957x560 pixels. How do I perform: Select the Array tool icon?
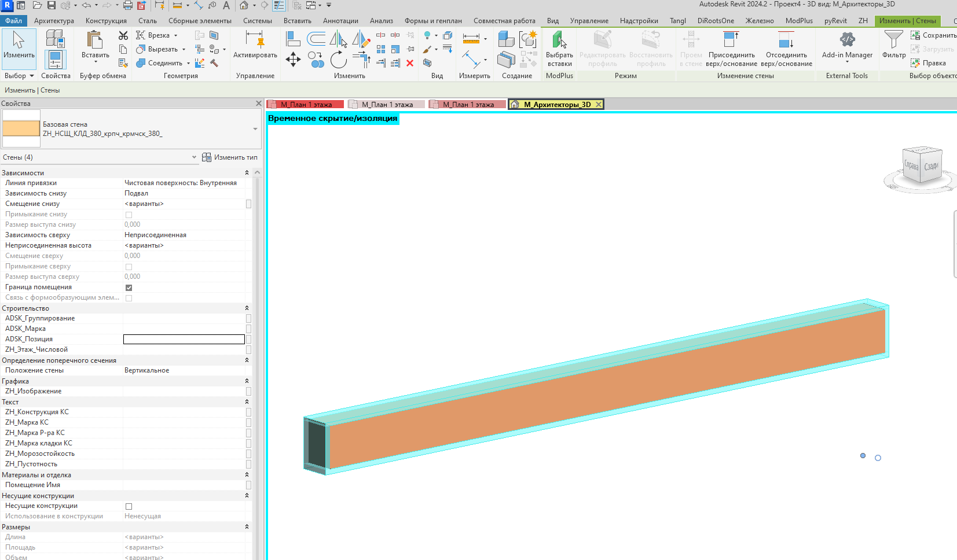click(381, 49)
